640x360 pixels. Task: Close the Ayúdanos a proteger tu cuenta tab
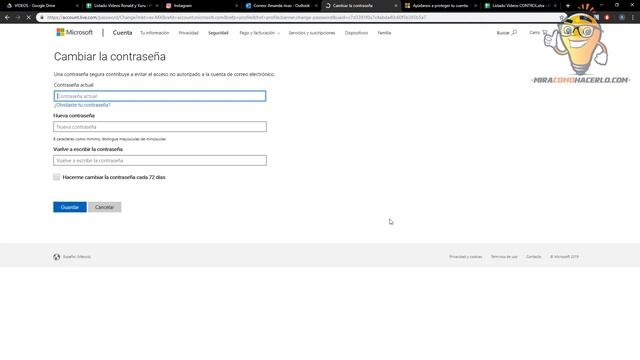pyautogui.click(x=475, y=6)
